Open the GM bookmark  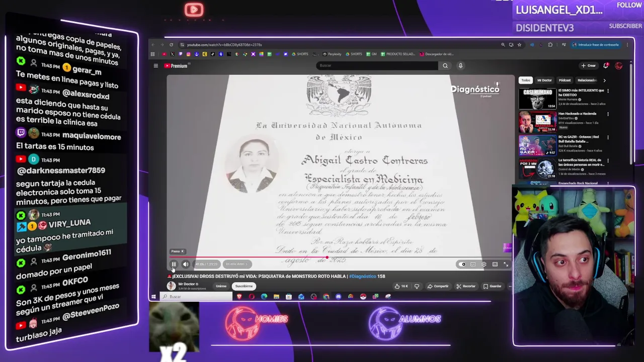tap(371, 54)
